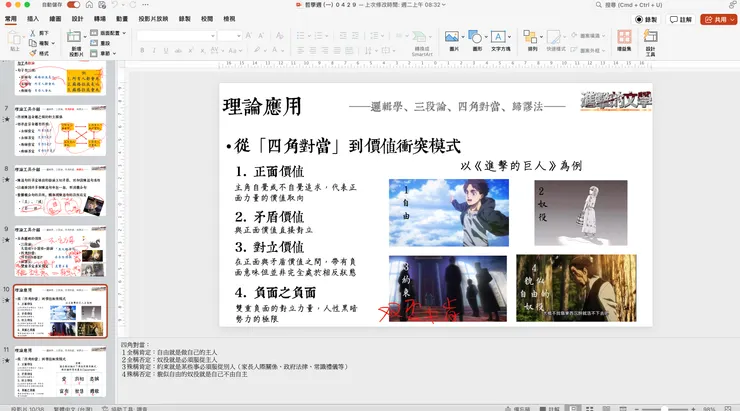Toggle Italic formatting
The height and width of the screenshot is (411, 740).
point(154,50)
